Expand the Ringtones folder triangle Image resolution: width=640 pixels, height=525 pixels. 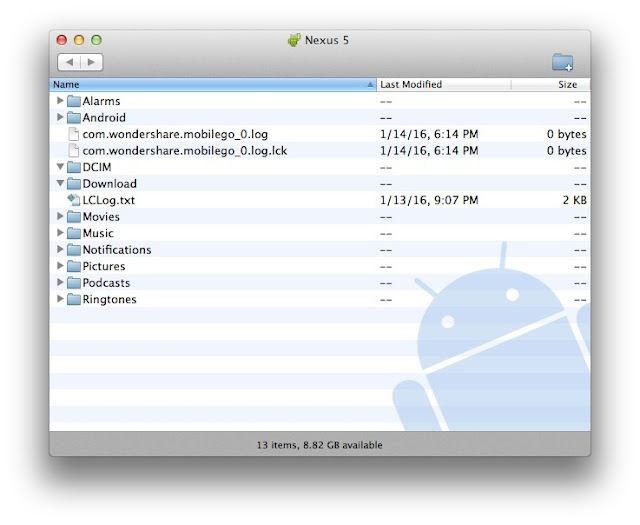60,299
